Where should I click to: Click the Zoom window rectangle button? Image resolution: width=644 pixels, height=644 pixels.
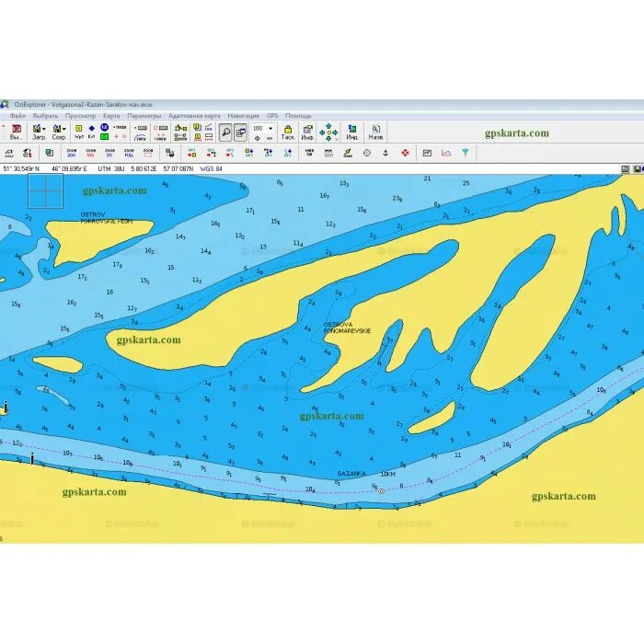[x=148, y=154]
